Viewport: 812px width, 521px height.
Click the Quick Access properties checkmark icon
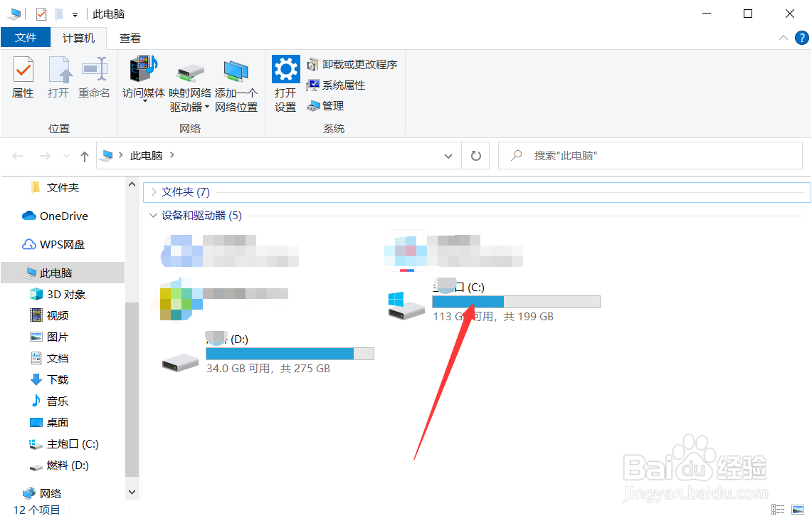click(41, 14)
